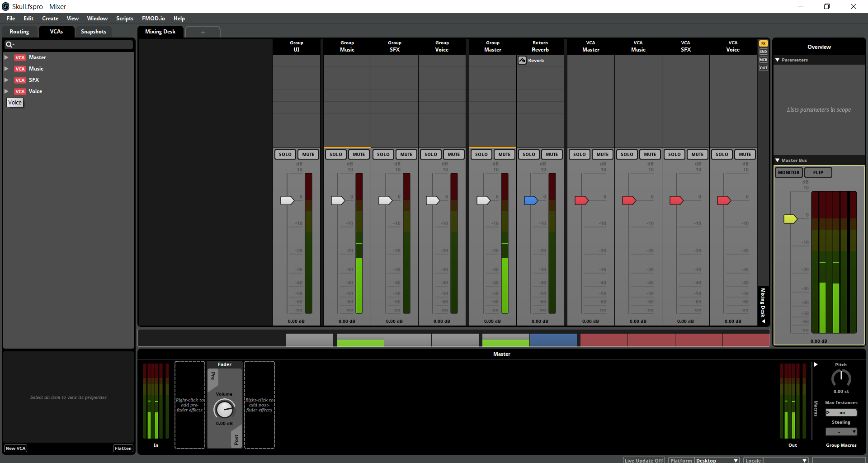This screenshot has height=463, width=868.
Task: Open the Scripts menu
Action: click(125, 19)
